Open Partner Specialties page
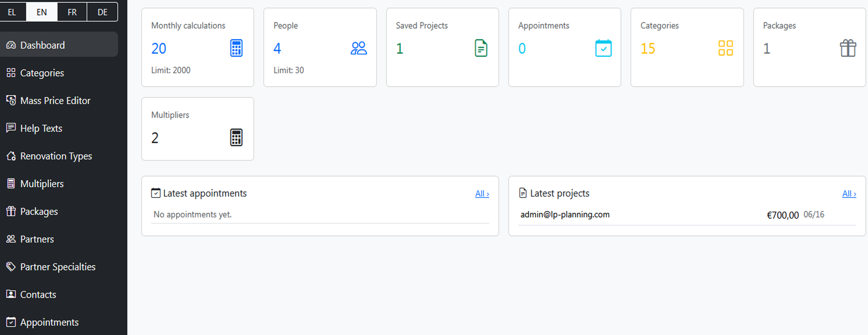This screenshot has width=868, height=335. [59, 267]
